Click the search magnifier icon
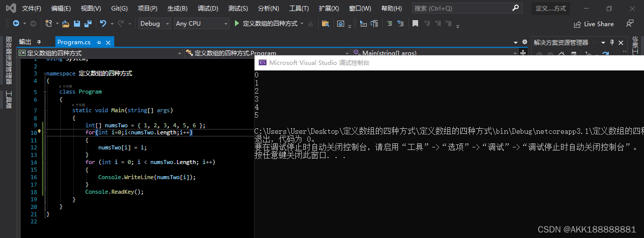This screenshot has height=238, width=644. pyautogui.click(x=515, y=8)
